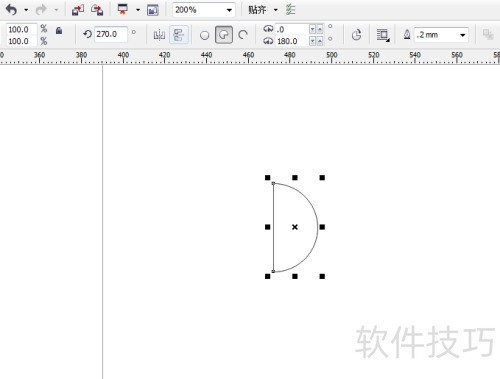Click the top-right selection handle
The image size is (500, 379).
322,178
